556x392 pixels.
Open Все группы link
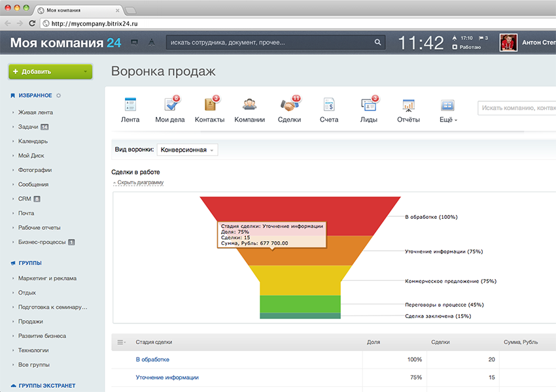click(33, 365)
